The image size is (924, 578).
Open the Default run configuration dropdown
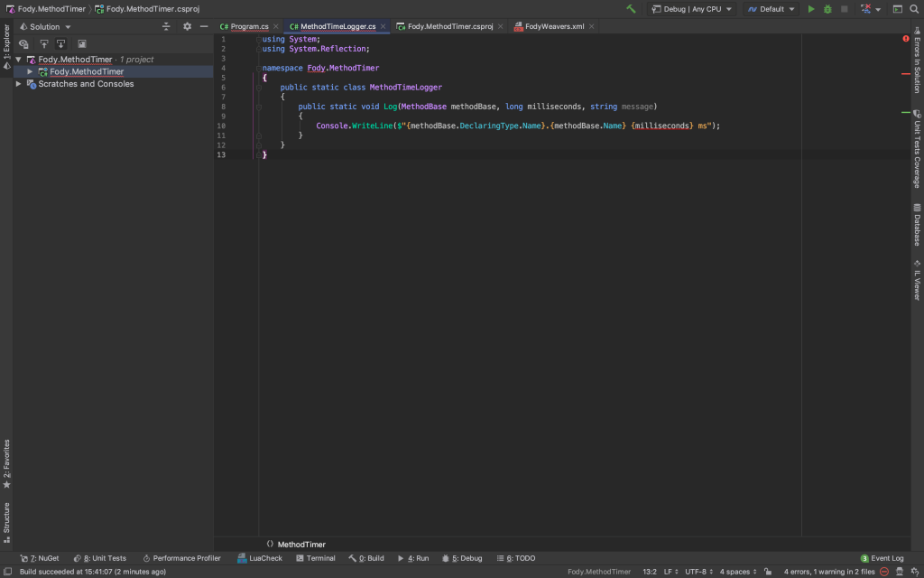pos(772,9)
